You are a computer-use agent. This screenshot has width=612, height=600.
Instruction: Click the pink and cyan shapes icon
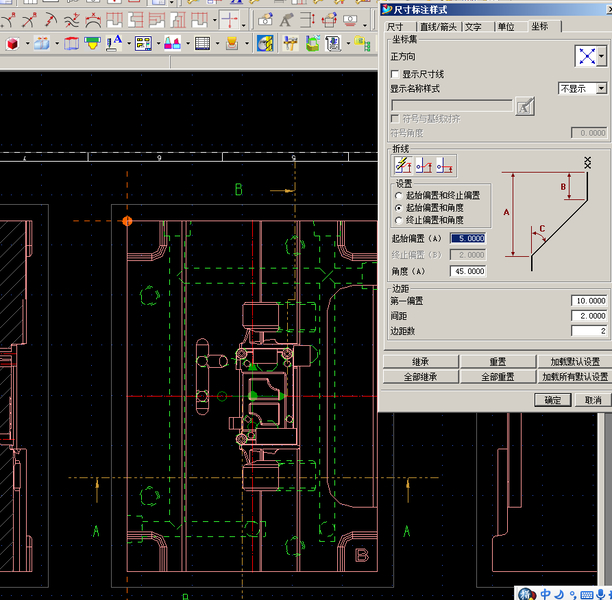[x=172, y=43]
